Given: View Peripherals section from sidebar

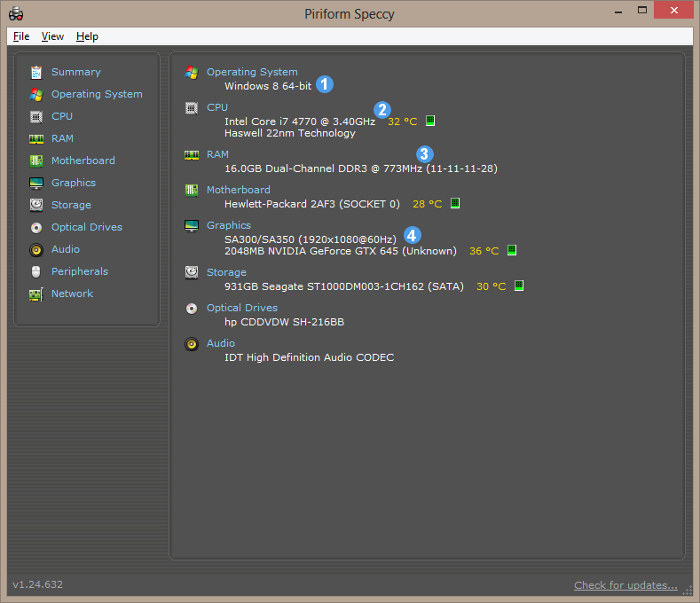Looking at the screenshot, I should [80, 272].
